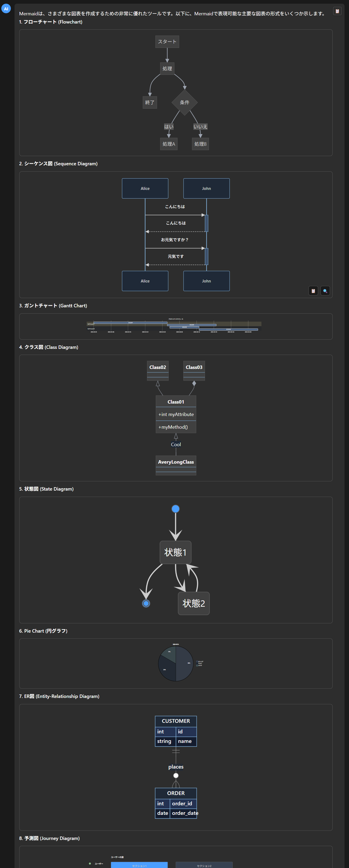The width and height of the screenshot is (349, 868).
Task: Click the セクション2 journey section bar
Action: coord(204,865)
